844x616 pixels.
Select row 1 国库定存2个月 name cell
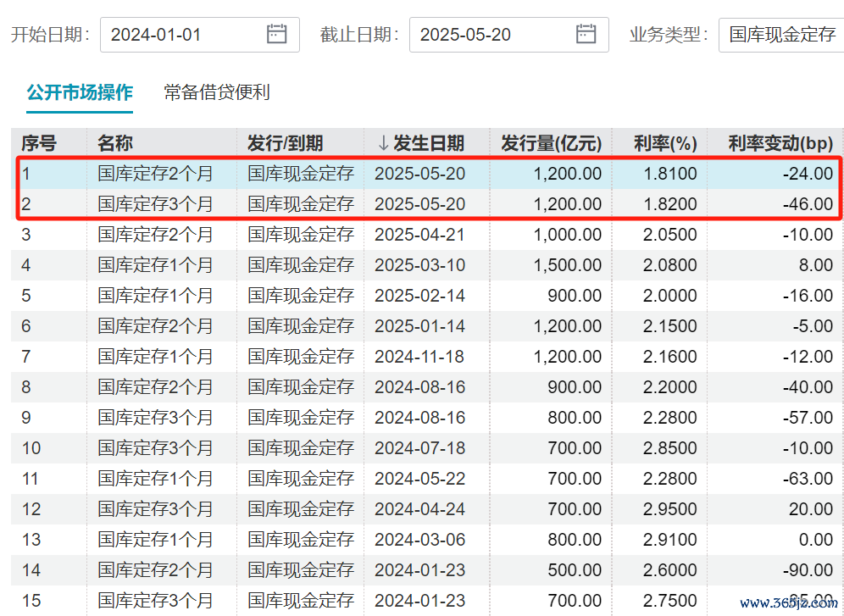point(155,174)
